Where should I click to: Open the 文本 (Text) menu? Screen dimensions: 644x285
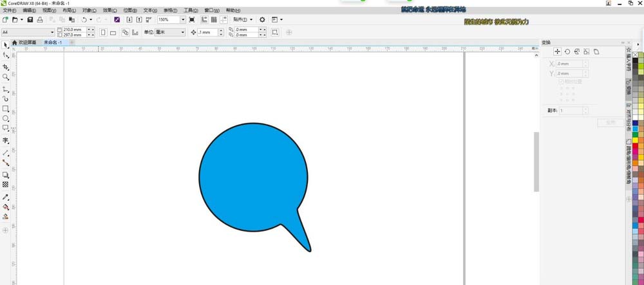tap(150, 10)
